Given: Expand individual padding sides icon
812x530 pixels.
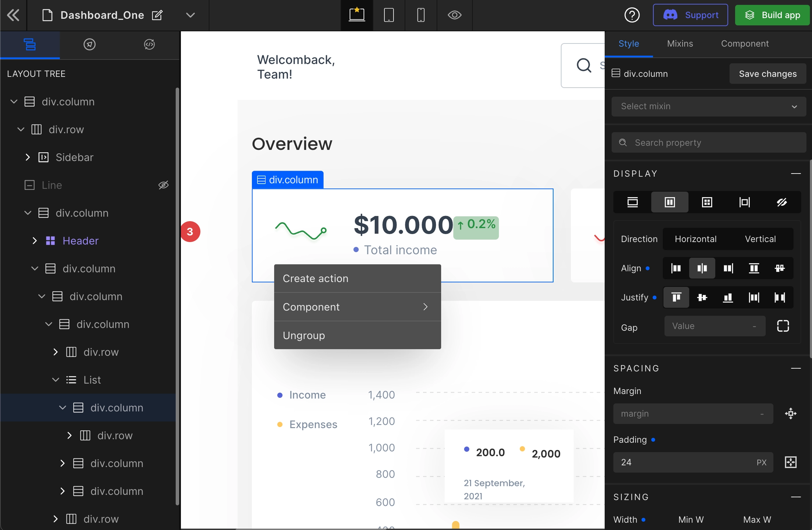Looking at the screenshot, I should [790, 463].
